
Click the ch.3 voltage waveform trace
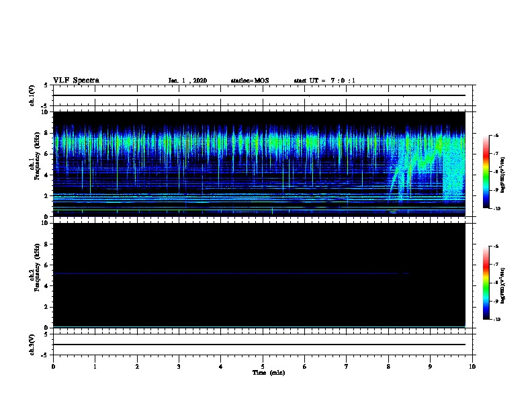[x=259, y=345]
